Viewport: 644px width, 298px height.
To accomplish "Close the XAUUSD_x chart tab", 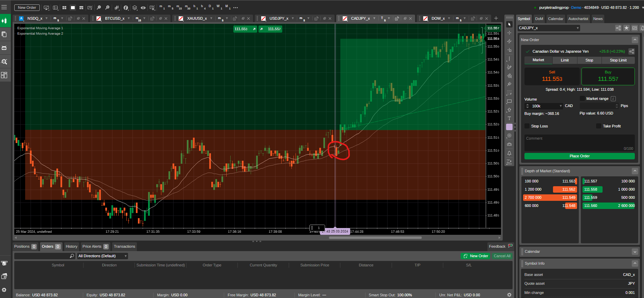I will tap(248, 18).
